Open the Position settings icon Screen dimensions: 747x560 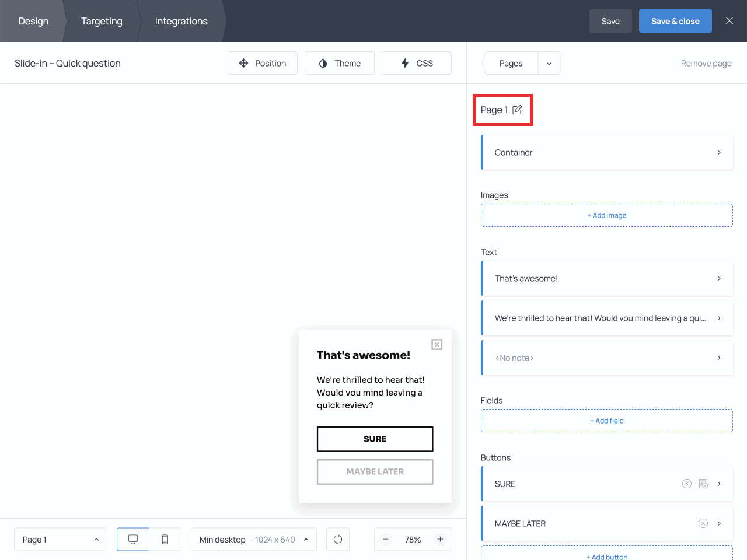point(243,63)
